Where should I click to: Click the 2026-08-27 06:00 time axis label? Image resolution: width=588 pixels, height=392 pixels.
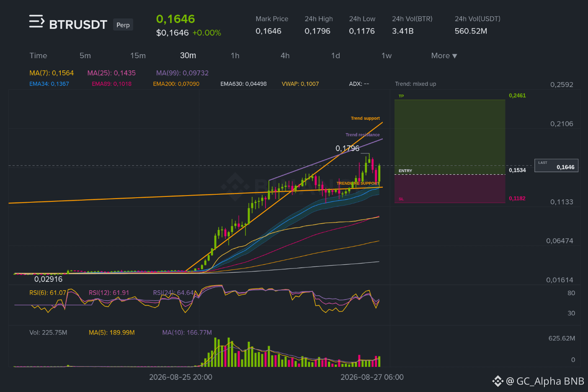372,377
